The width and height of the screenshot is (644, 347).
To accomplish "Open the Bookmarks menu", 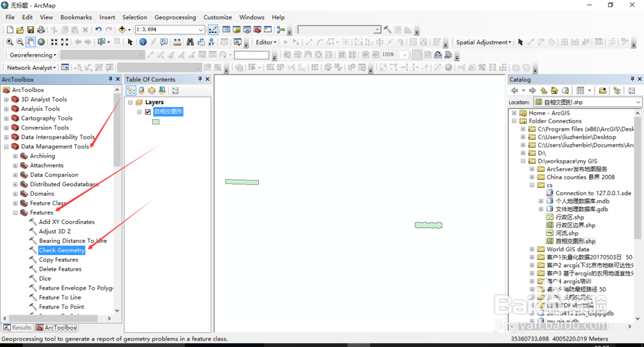I will 76,17.
